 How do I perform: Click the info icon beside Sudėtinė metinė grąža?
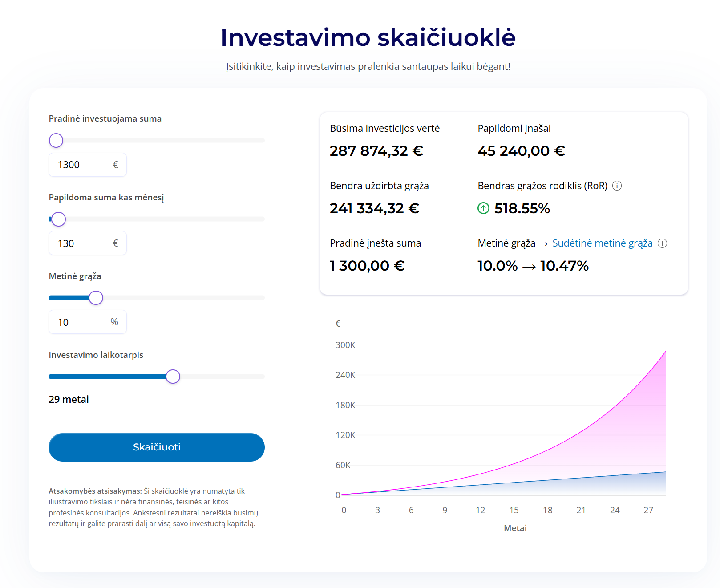[x=663, y=243]
